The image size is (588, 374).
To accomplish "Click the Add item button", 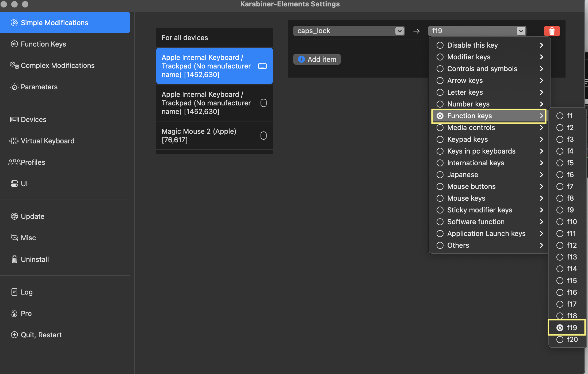I will 317,59.
